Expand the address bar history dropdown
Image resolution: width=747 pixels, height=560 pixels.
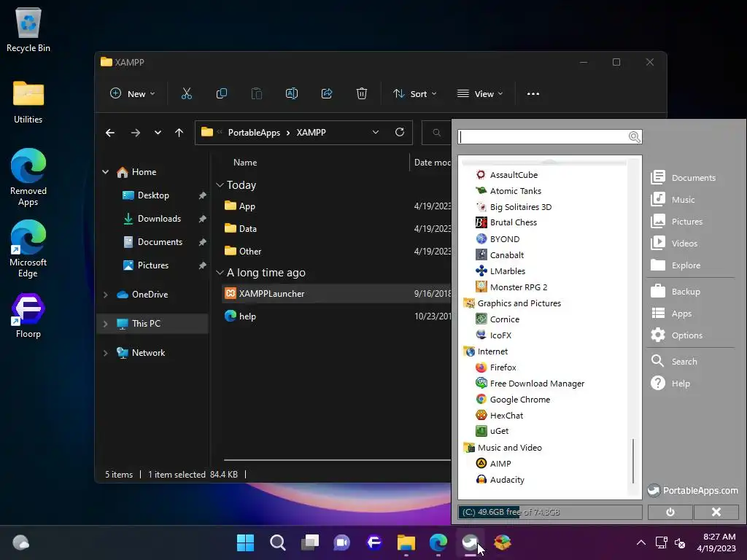click(x=376, y=133)
